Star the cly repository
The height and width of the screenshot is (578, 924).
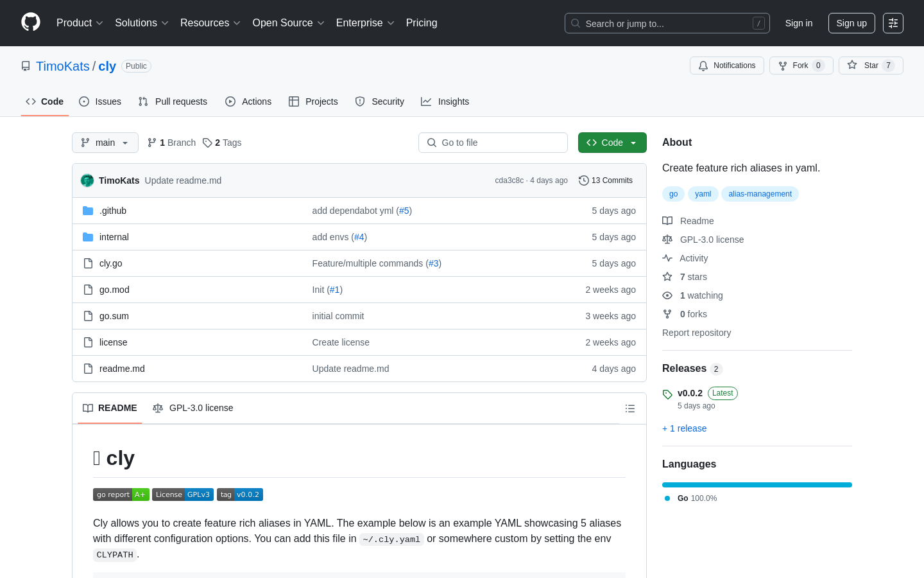pos(871,66)
